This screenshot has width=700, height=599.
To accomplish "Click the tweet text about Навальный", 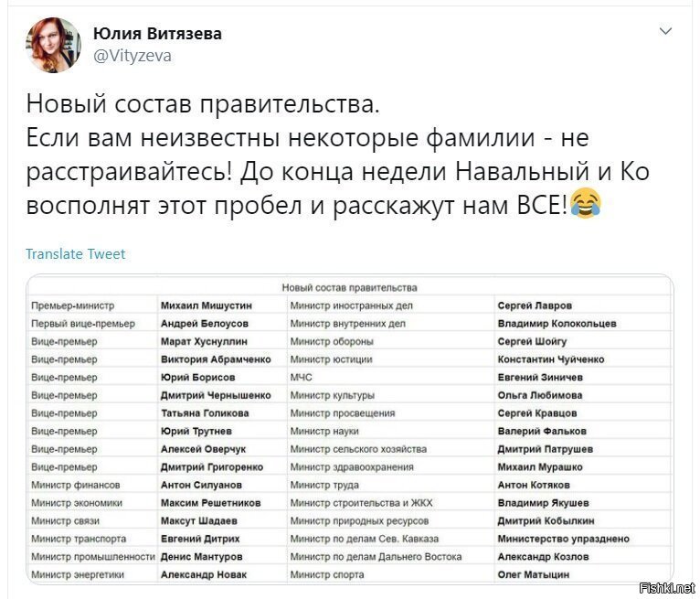I will (x=337, y=155).
